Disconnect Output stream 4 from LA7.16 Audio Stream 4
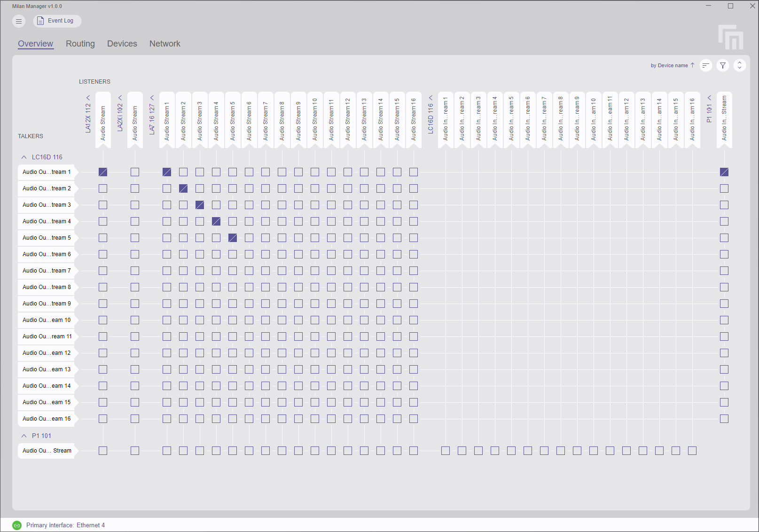 coord(216,221)
